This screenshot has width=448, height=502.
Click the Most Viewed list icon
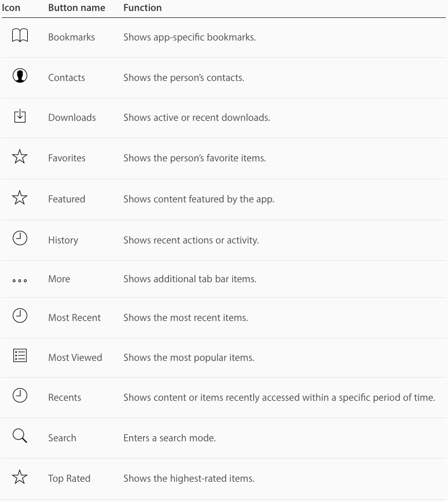(20, 356)
